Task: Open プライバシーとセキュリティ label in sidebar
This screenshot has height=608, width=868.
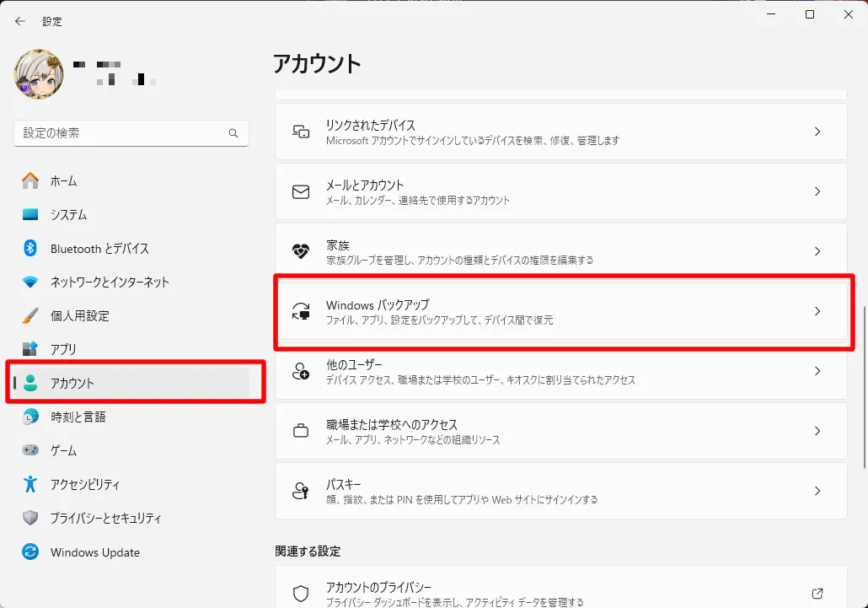Action: (x=105, y=519)
